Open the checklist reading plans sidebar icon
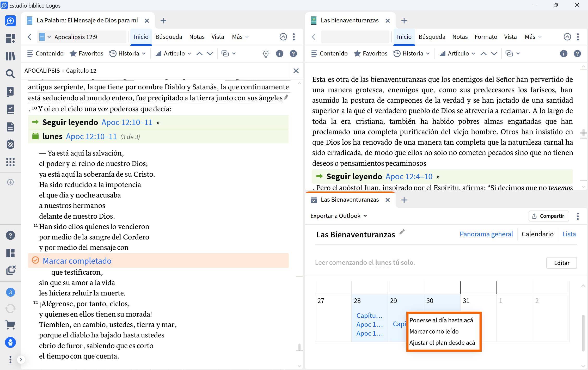Viewport: 588px width, 370px height. click(10, 109)
